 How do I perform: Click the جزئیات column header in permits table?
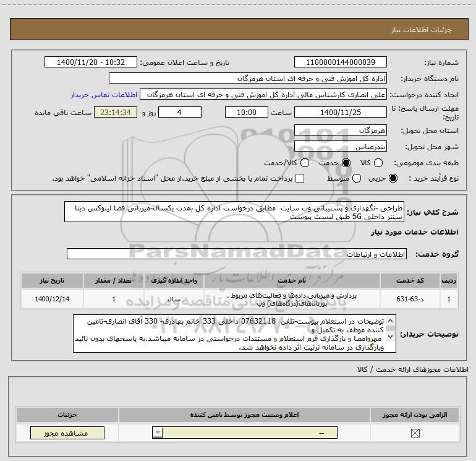point(67,415)
